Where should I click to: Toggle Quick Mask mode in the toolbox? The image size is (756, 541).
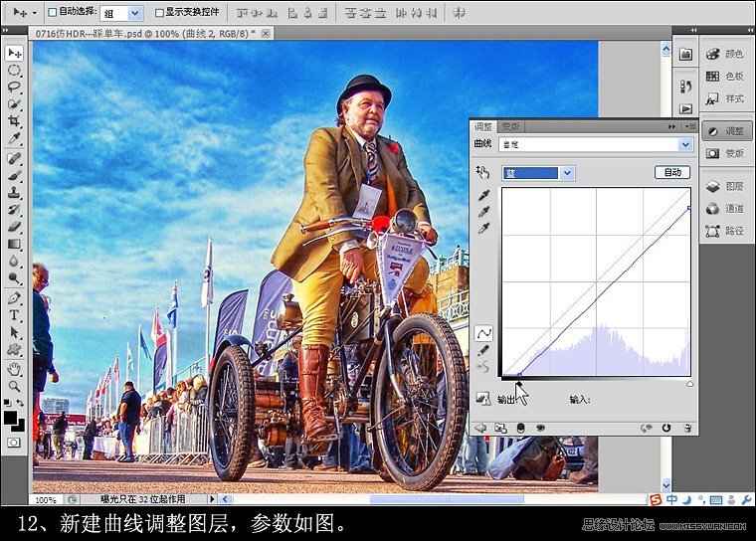pyautogui.click(x=14, y=443)
